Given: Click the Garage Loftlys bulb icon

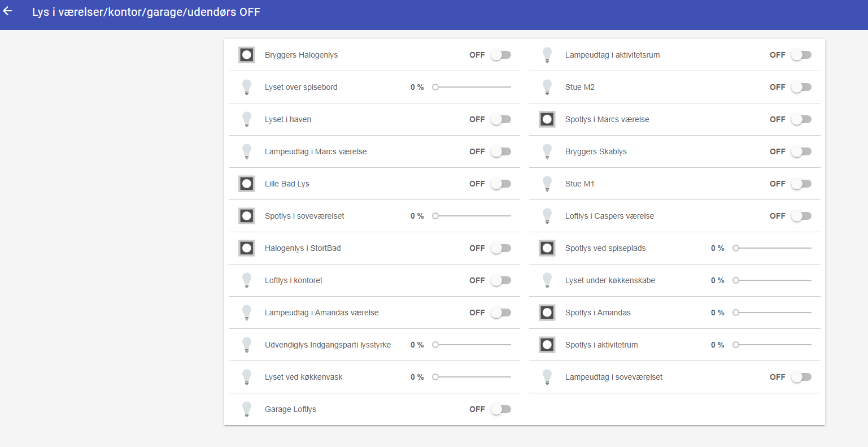Looking at the screenshot, I should pyautogui.click(x=247, y=409).
